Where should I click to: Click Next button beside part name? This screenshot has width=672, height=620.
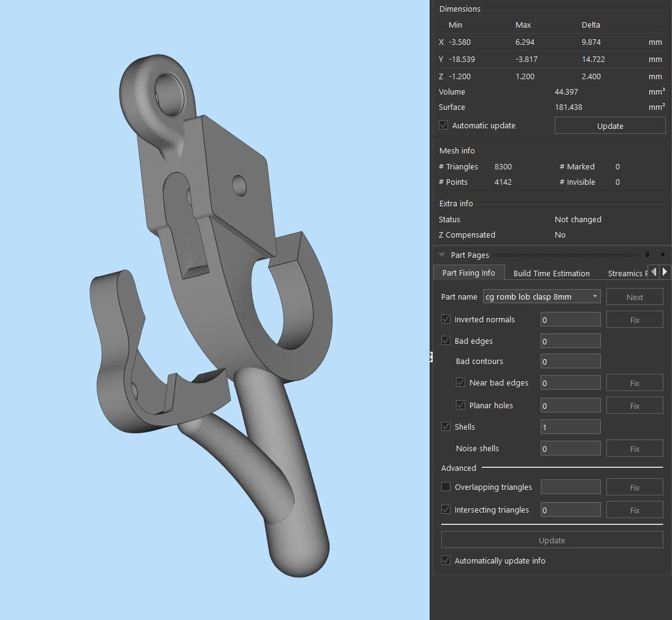tap(635, 297)
